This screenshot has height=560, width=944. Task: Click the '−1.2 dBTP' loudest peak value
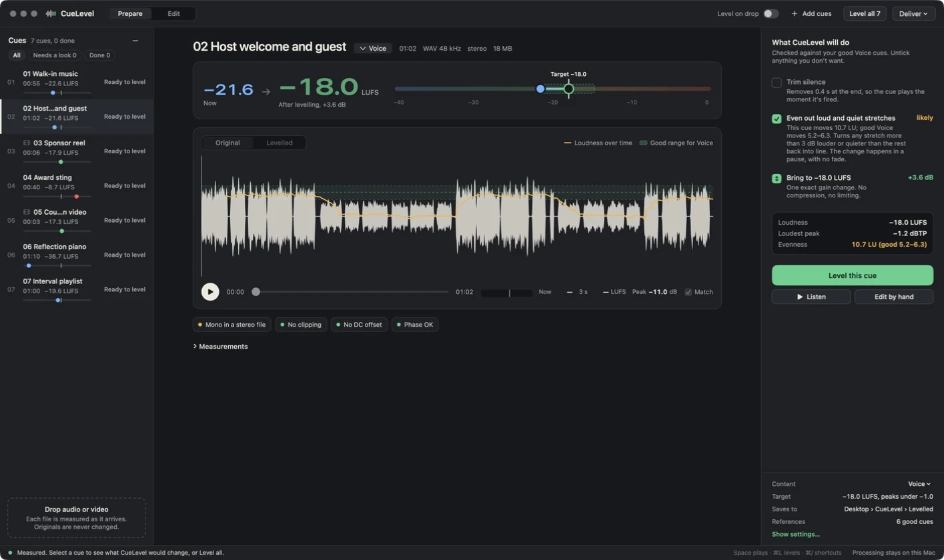[910, 233]
